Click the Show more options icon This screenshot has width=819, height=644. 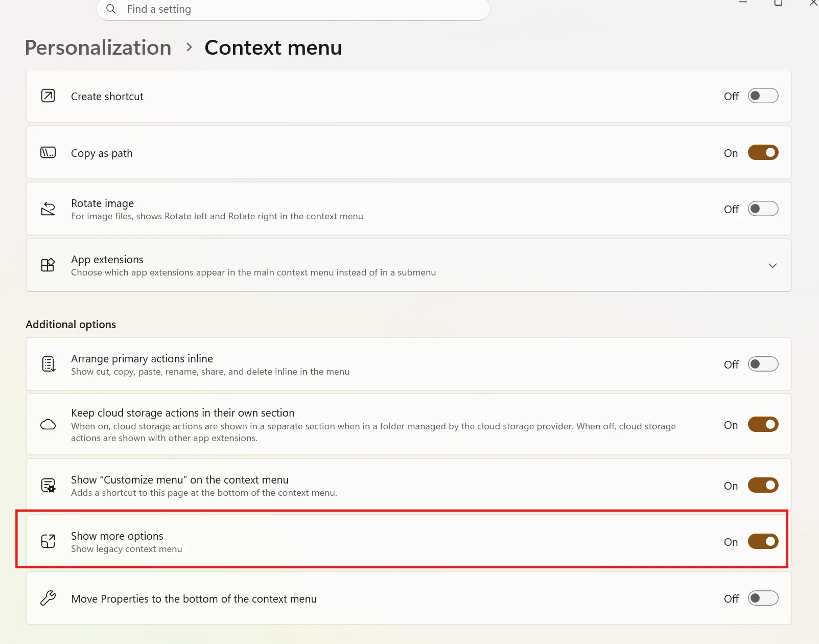coord(48,541)
